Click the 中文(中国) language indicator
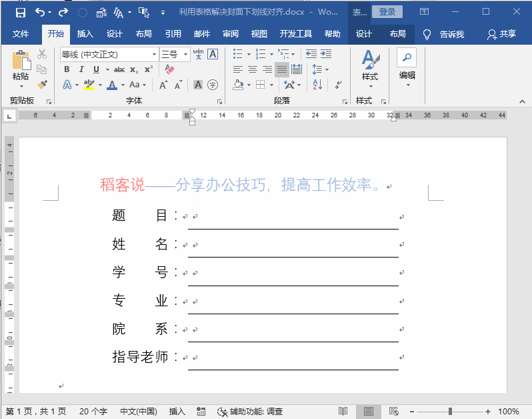This screenshot has height=419, width=532. [x=139, y=412]
